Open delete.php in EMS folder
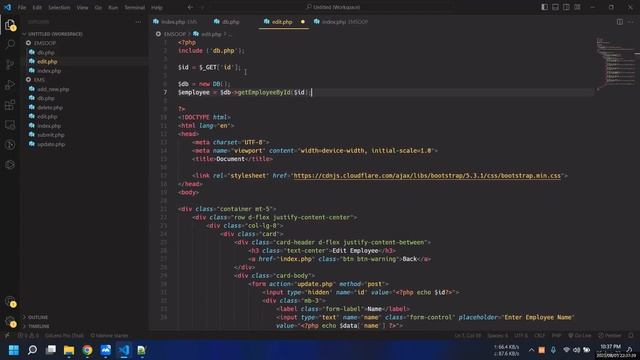Screen dimensions: 640x360 click(x=49, y=107)
